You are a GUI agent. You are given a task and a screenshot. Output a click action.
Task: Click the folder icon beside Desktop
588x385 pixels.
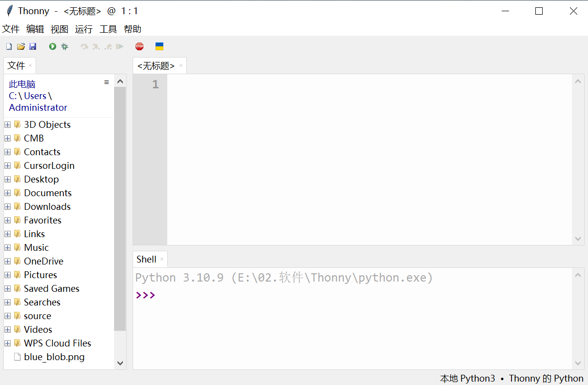point(17,179)
